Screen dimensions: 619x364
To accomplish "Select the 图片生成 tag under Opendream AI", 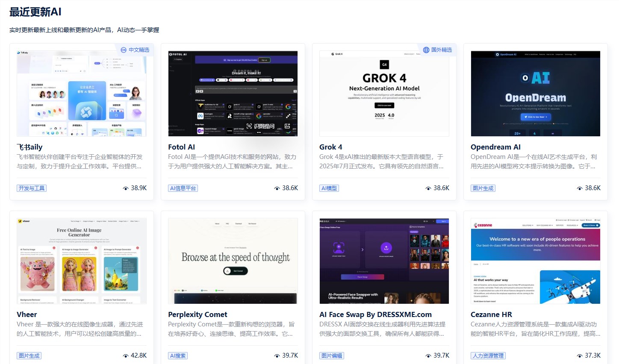I will pyautogui.click(x=483, y=188).
